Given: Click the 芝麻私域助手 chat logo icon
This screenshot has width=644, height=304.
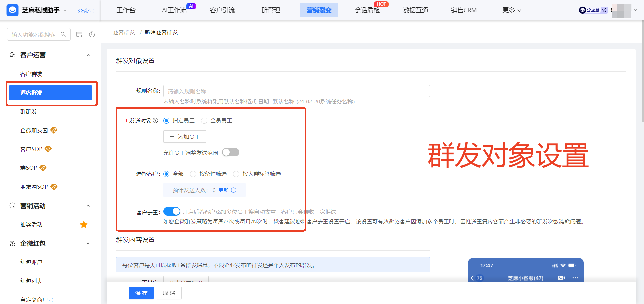Looking at the screenshot, I should (12, 10).
